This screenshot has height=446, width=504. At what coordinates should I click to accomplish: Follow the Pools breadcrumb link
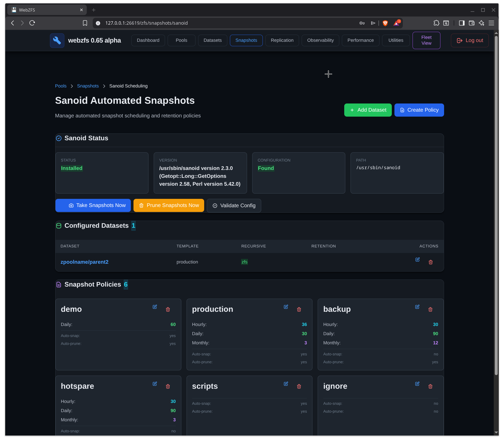61,86
